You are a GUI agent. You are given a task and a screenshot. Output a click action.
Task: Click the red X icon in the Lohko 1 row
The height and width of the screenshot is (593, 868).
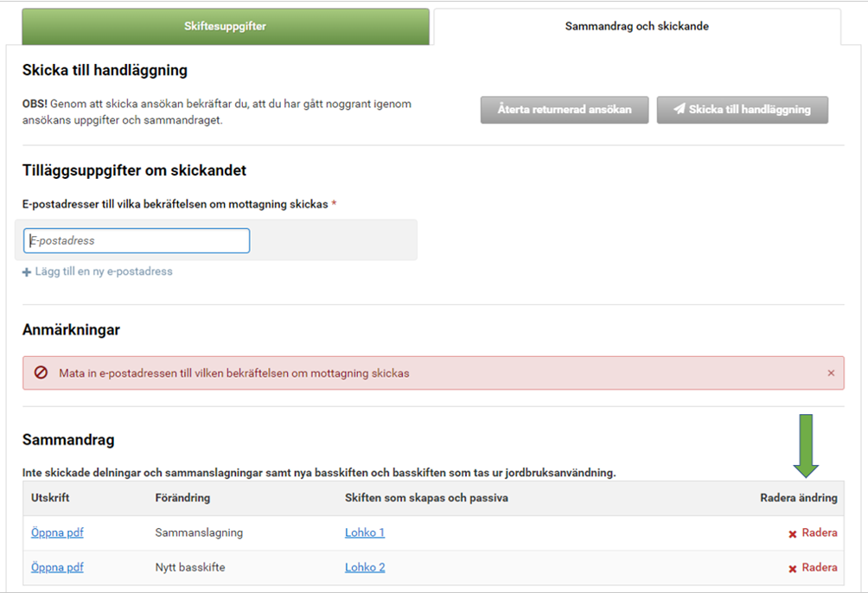792,534
